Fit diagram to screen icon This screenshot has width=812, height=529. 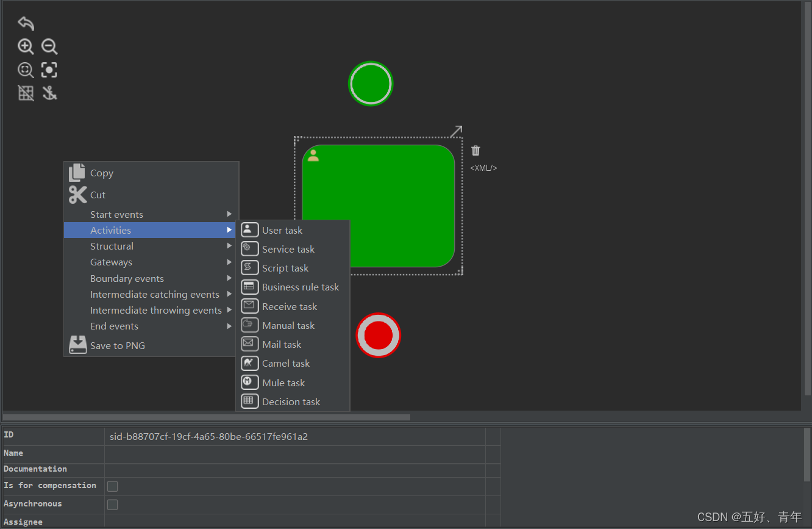click(x=49, y=70)
